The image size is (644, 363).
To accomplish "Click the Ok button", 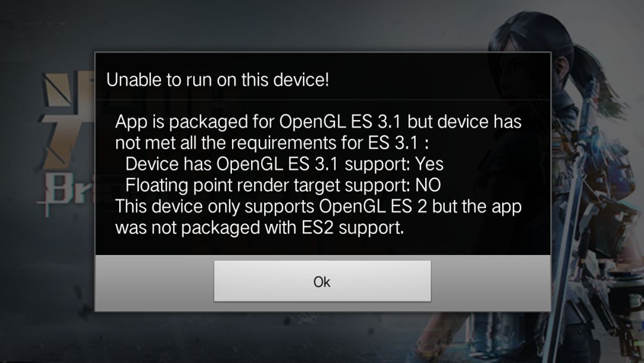I will (x=322, y=281).
